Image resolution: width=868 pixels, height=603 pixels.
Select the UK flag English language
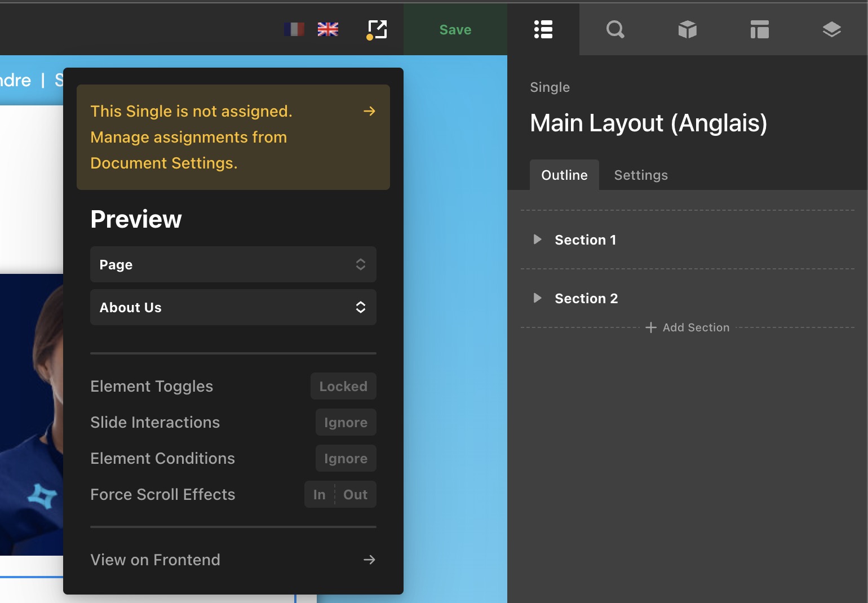click(327, 29)
